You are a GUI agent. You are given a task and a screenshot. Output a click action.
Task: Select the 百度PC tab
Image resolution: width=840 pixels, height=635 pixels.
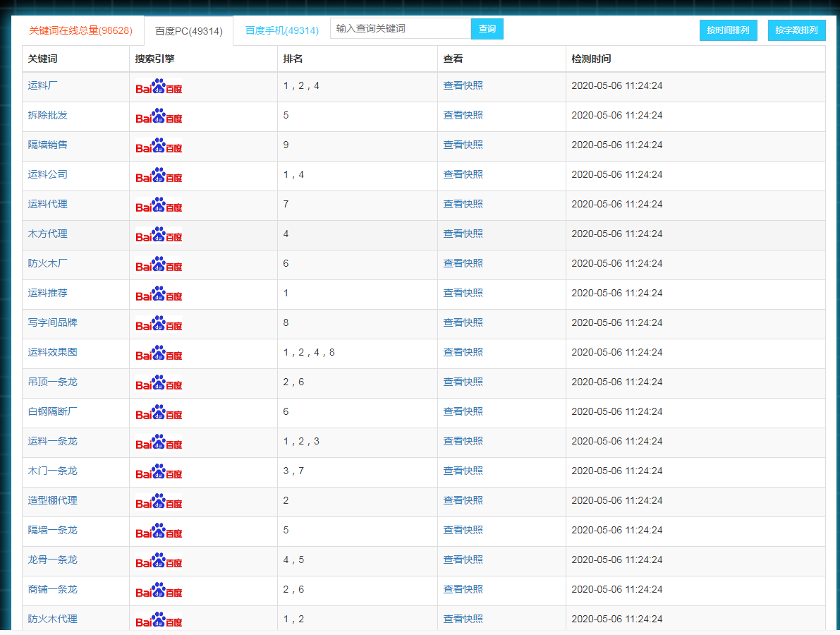tap(188, 31)
